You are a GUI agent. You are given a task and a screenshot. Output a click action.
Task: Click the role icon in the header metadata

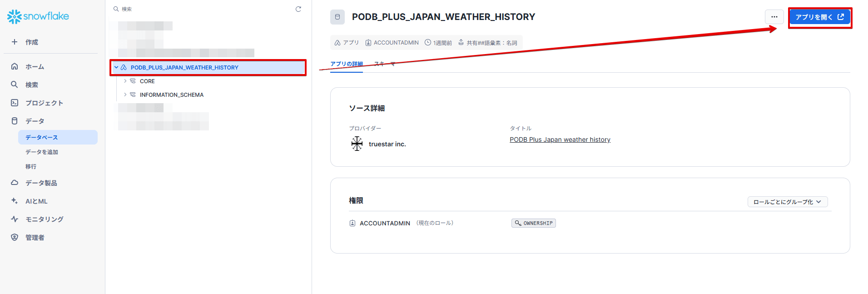[368, 43]
